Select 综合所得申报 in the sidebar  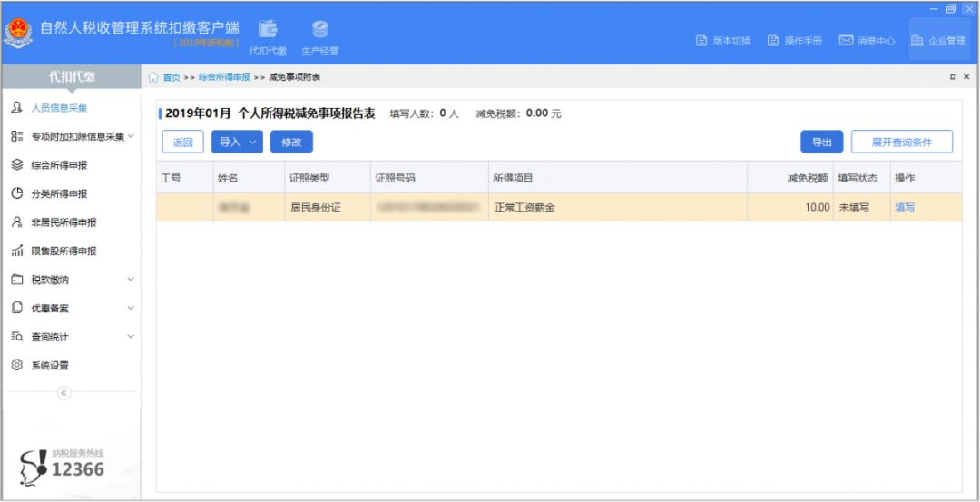point(59,165)
